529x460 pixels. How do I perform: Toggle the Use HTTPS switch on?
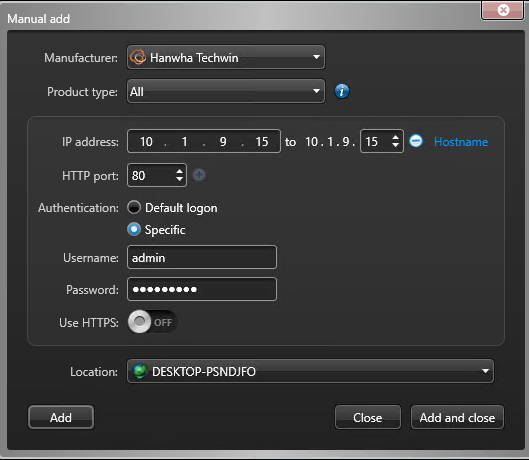pos(152,322)
